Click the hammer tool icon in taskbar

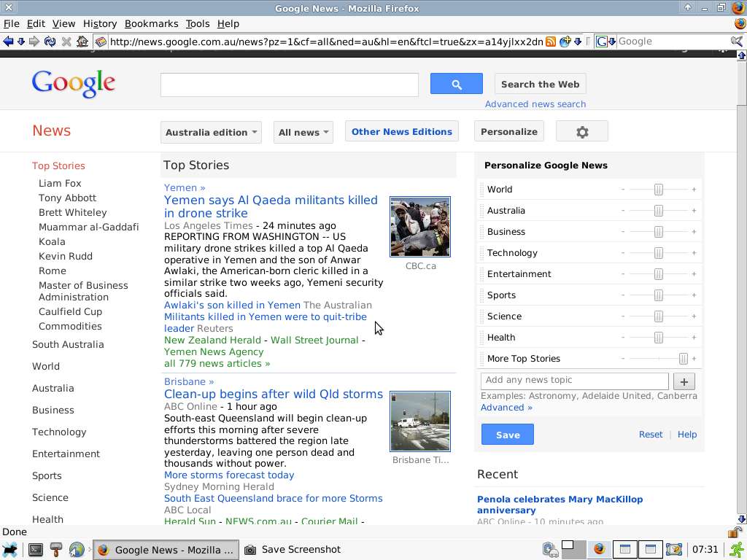pos(55,550)
